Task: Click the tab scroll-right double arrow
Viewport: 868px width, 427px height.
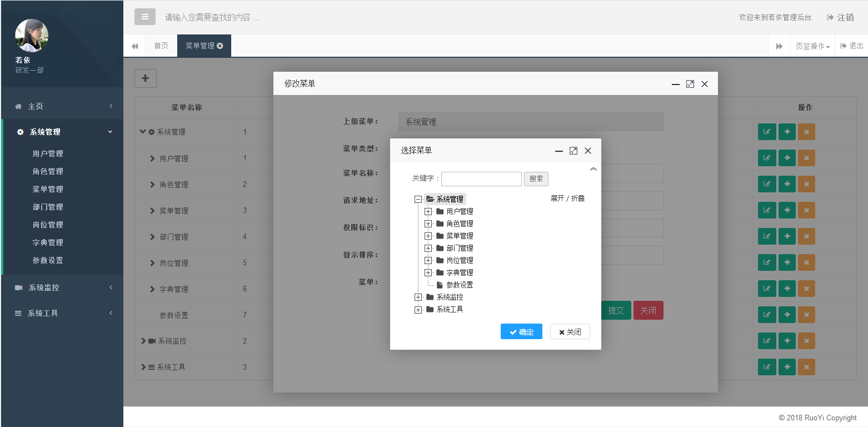Action: (779, 46)
